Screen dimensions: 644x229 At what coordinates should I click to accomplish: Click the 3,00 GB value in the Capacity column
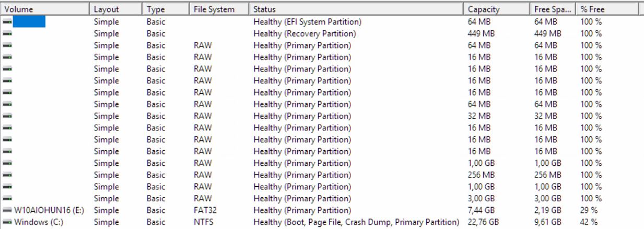pyautogui.click(x=482, y=199)
